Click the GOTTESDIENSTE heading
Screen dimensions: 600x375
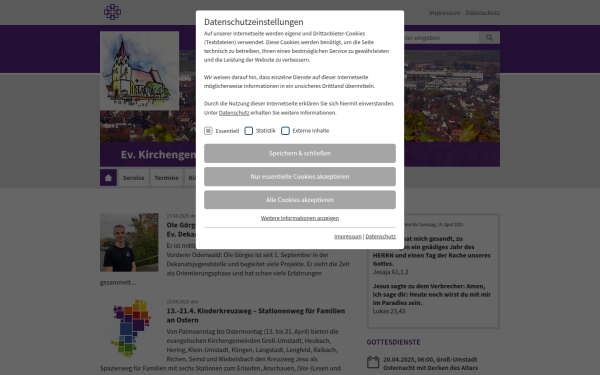coord(393,342)
